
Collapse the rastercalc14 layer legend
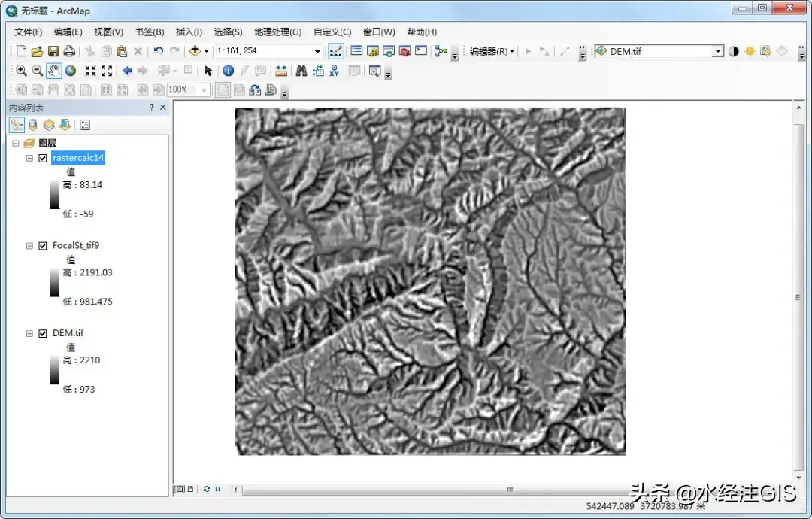click(29, 158)
